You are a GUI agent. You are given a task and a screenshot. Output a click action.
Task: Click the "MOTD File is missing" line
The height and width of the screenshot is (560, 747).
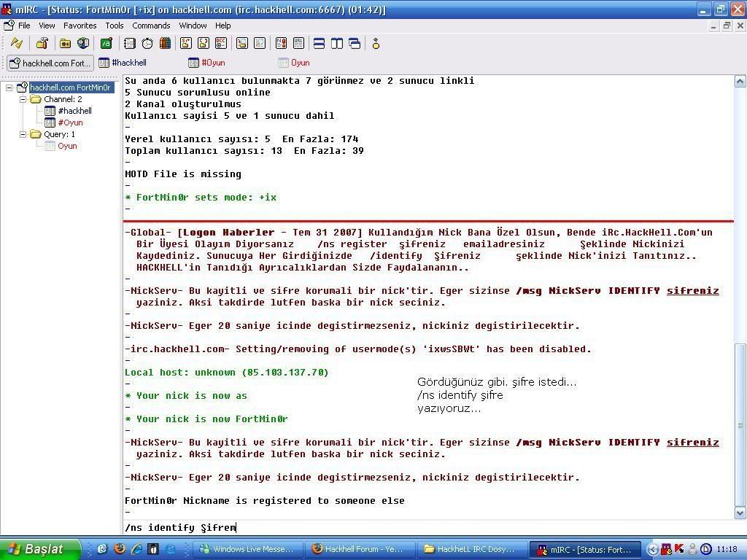point(183,174)
